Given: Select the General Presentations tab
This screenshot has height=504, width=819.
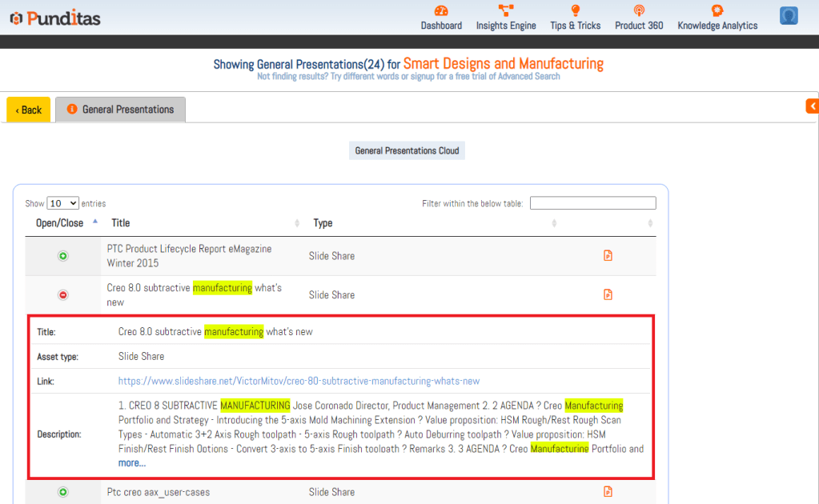Looking at the screenshot, I should tap(120, 110).
